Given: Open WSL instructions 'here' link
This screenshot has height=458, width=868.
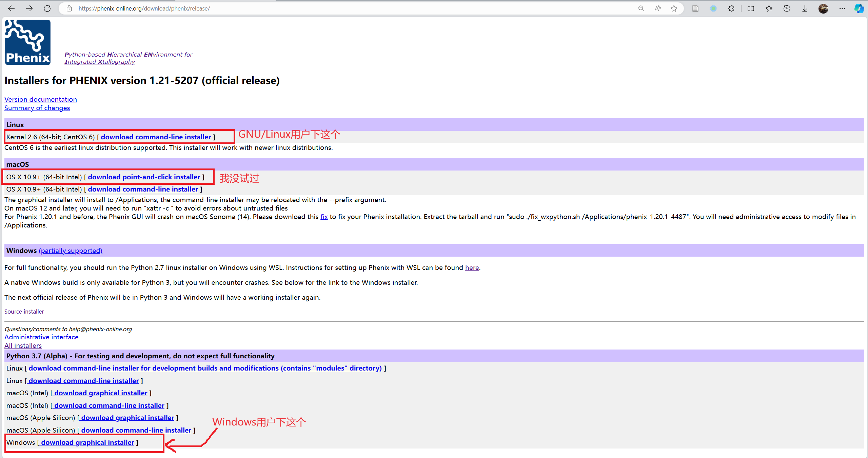Looking at the screenshot, I should pos(472,267).
